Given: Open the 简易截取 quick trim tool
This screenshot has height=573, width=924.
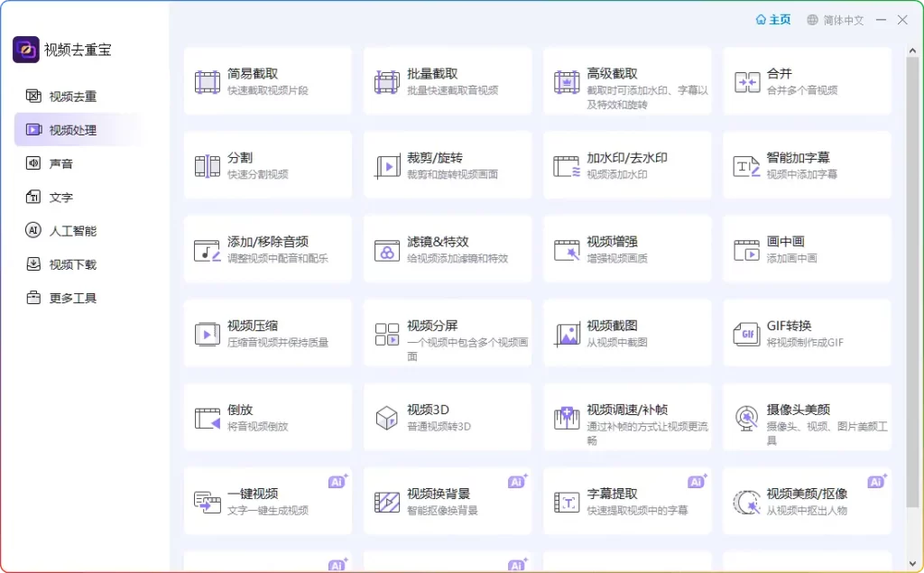Looking at the screenshot, I should coord(267,80).
